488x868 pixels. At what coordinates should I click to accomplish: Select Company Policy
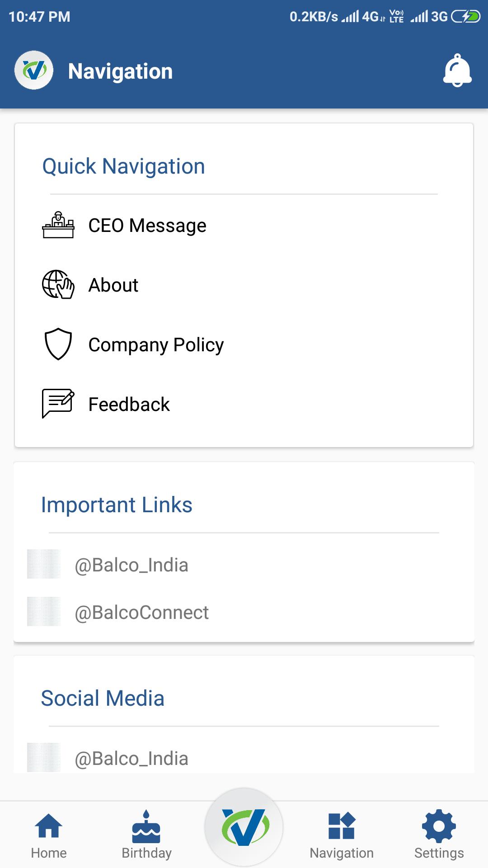click(x=244, y=344)
